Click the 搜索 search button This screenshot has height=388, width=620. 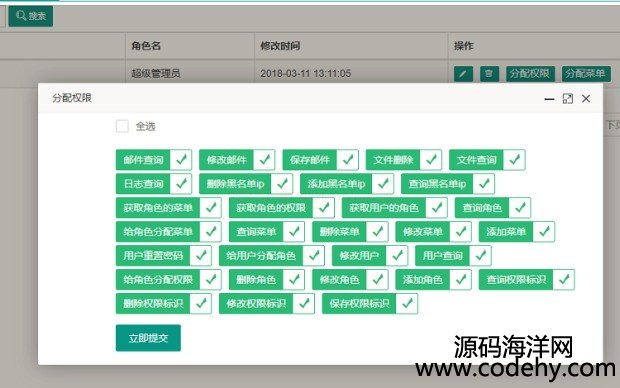(31, 16)
